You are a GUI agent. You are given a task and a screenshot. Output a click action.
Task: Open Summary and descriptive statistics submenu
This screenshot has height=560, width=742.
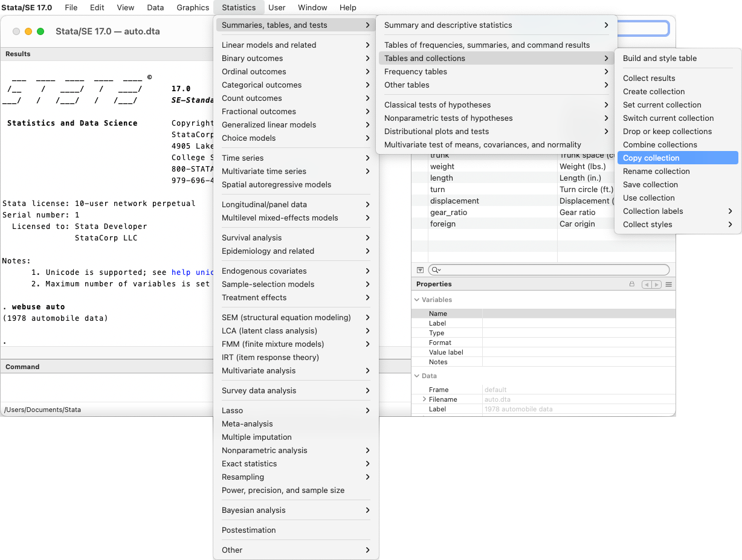coord(496,25)
